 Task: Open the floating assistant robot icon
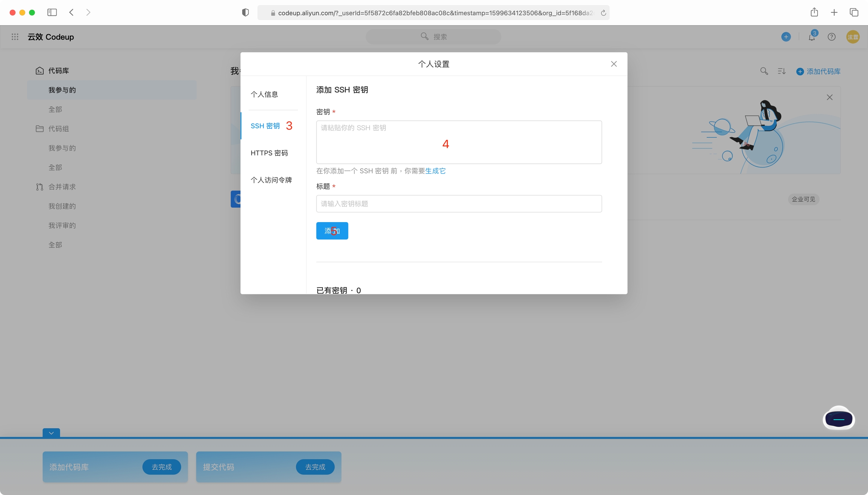(x=839, y=419)
